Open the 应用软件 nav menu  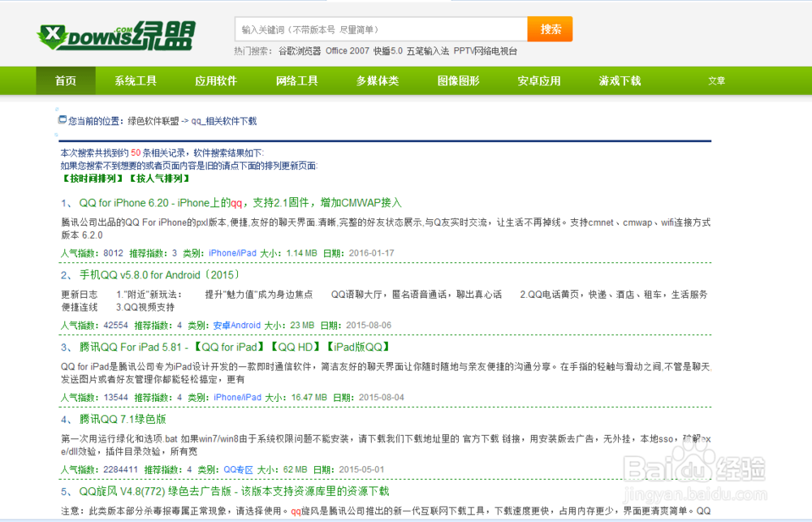tap(216, 81)
